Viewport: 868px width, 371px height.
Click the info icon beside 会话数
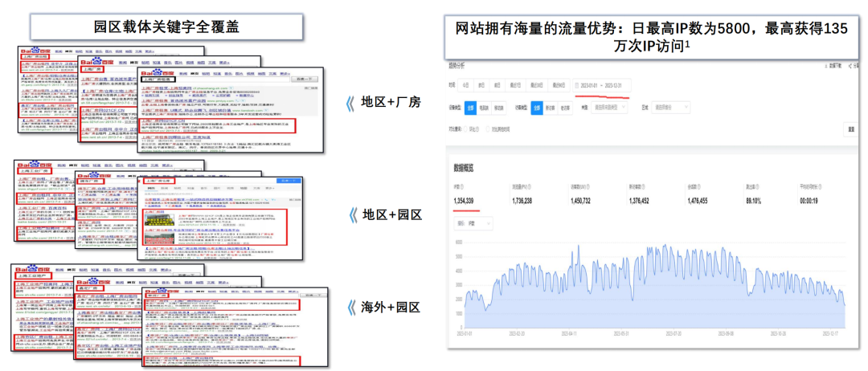coord(701,187)
